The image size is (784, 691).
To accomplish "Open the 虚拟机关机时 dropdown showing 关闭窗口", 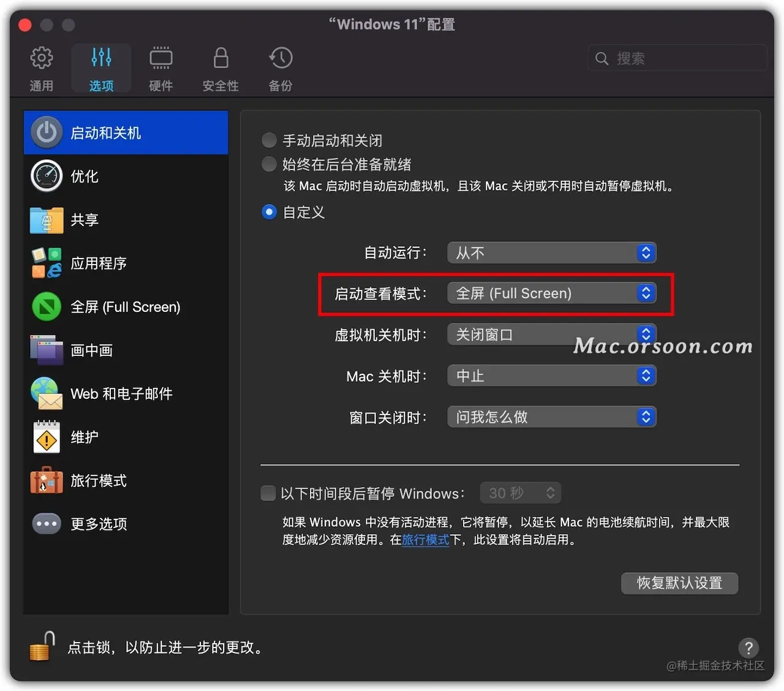I will (x=552, y=334).
